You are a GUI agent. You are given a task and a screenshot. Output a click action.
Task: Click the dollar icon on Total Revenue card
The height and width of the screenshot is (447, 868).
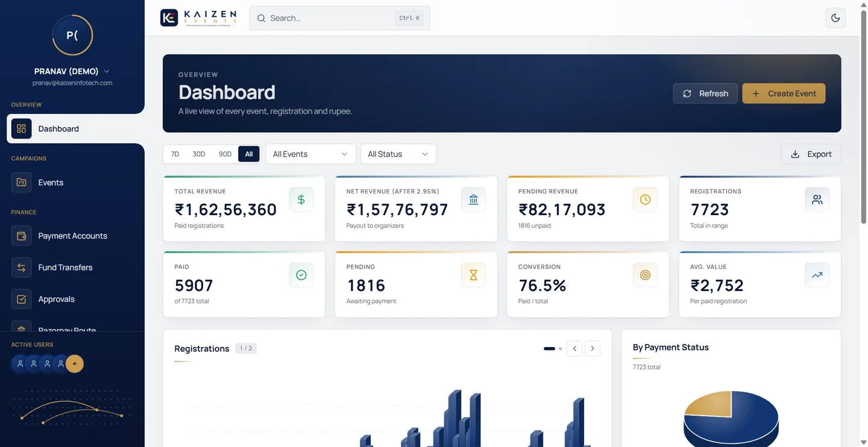click(301, 199)
